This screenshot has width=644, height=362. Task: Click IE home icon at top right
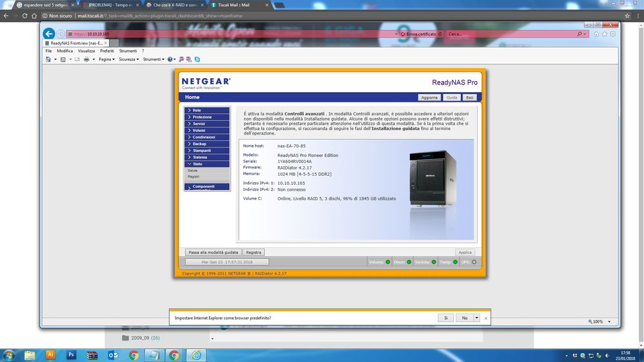[x=596, y=34]
